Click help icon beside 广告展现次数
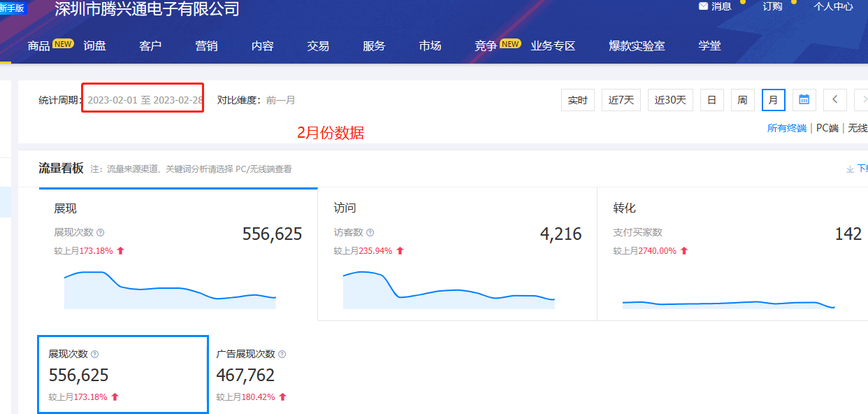Viewport: 868px width, 414px height. click(282, 355)
